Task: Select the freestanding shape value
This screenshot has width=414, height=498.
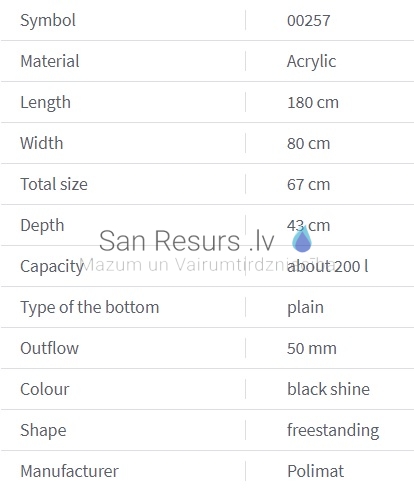Action: click(x=333, y=431)
